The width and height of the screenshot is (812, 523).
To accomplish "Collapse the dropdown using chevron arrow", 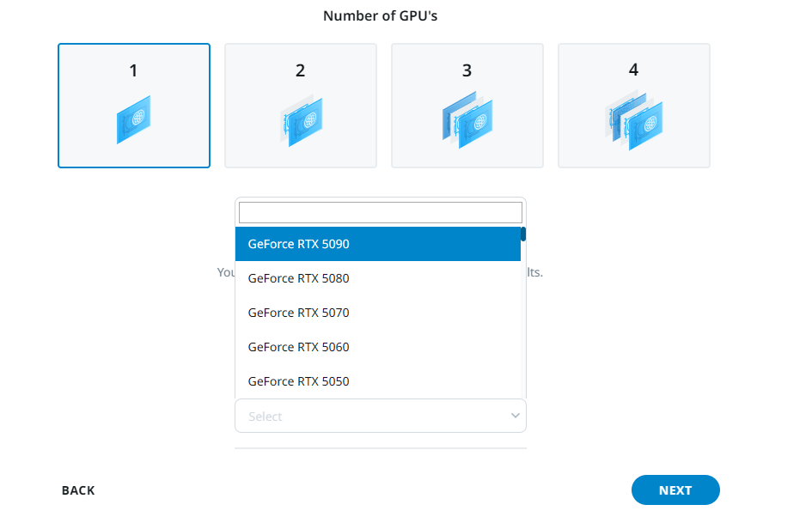I will pos(515,416).
